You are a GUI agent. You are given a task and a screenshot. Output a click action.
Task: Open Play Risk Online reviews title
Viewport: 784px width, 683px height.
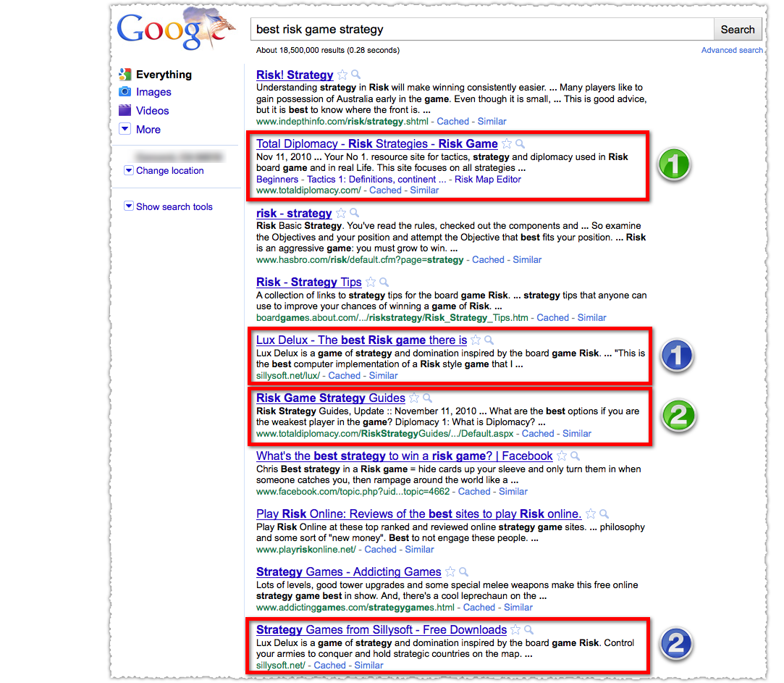tap(419, 514)
